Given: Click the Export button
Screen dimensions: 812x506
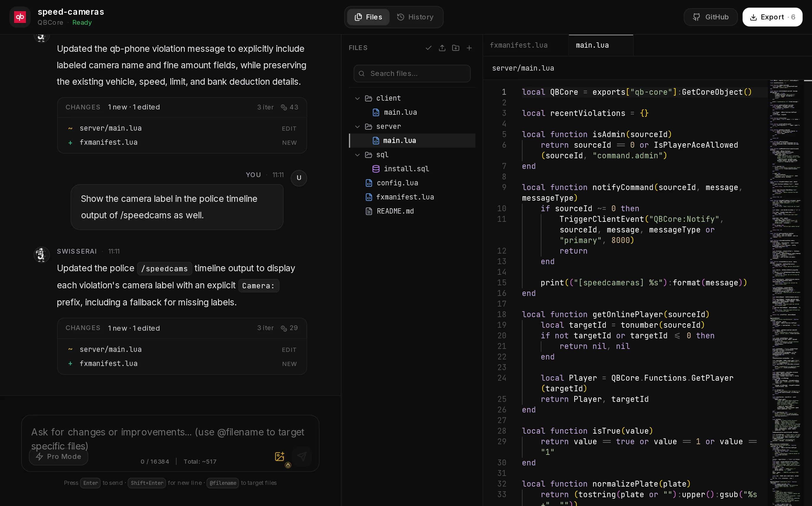Looking at the screenshot, I should [772, 17].
